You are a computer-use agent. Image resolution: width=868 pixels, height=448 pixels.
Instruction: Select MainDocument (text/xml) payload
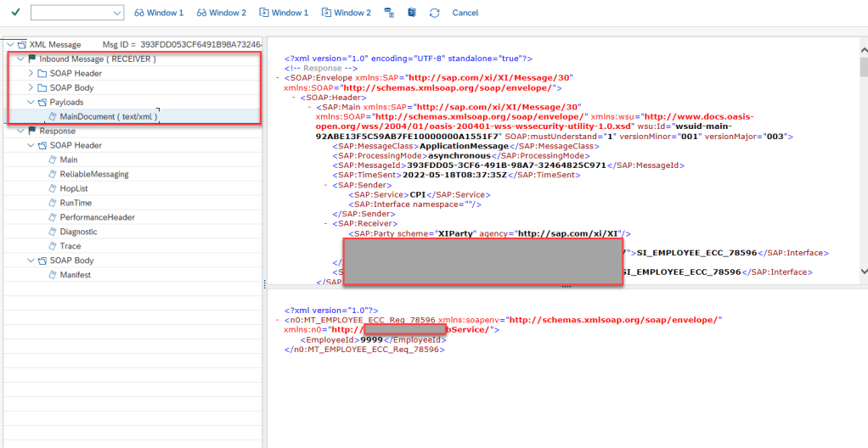coord(108,116)
